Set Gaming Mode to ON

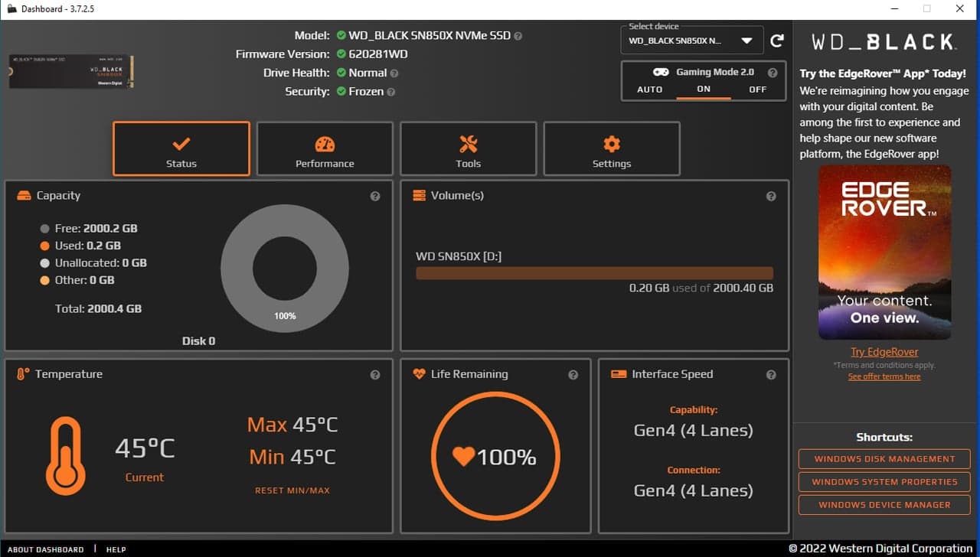click(704, 90)
